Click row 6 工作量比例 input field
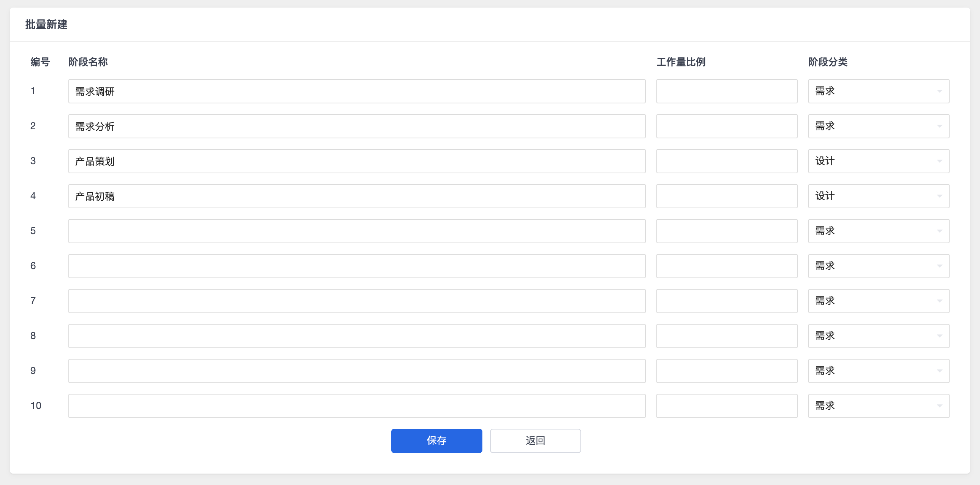This screenshot has height=485, width=980. point(726,266)
